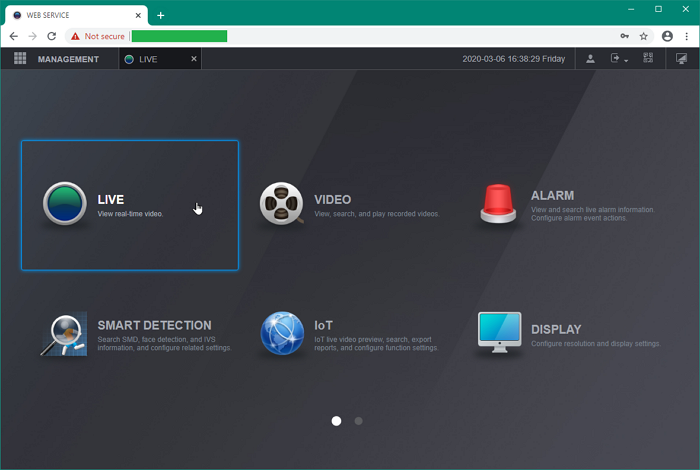Click the monitor icon at header right
The height and width of the screenshot is (470, 700).
[x=681, y=59]
